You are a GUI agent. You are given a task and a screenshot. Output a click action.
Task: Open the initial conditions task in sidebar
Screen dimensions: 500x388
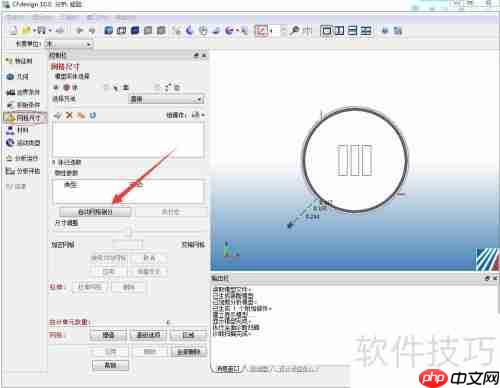tap(23, 105)
